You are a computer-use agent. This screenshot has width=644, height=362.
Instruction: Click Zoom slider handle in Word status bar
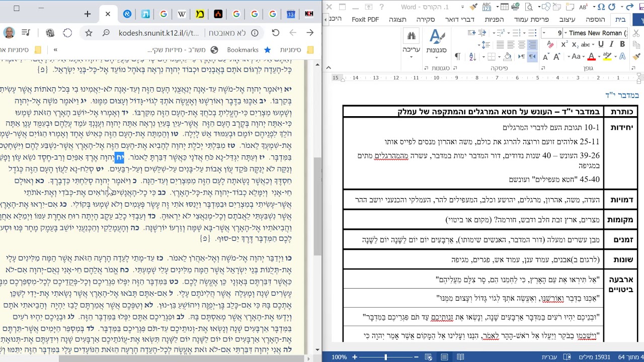(x=386, y=357)
